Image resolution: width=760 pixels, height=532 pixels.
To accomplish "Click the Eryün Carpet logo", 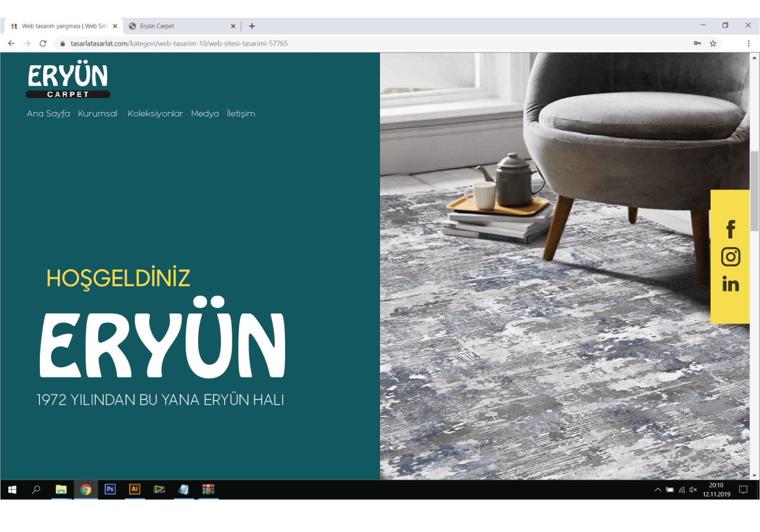I will (x=68, y=81).
